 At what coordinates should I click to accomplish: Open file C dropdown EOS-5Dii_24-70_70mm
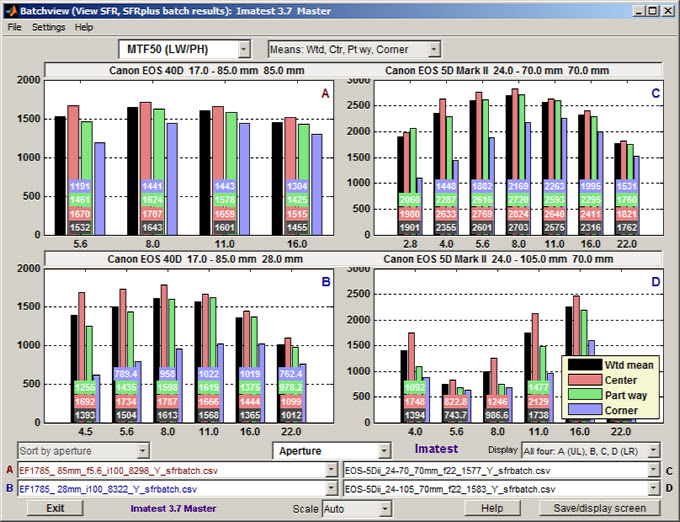click(x=654, y=470)
